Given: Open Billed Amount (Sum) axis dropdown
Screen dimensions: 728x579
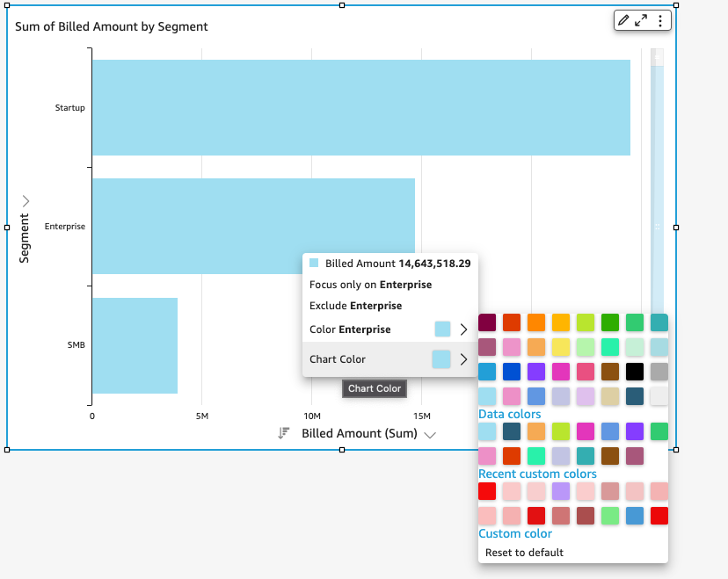Looking at the screenshot, I should pos(430,434).
